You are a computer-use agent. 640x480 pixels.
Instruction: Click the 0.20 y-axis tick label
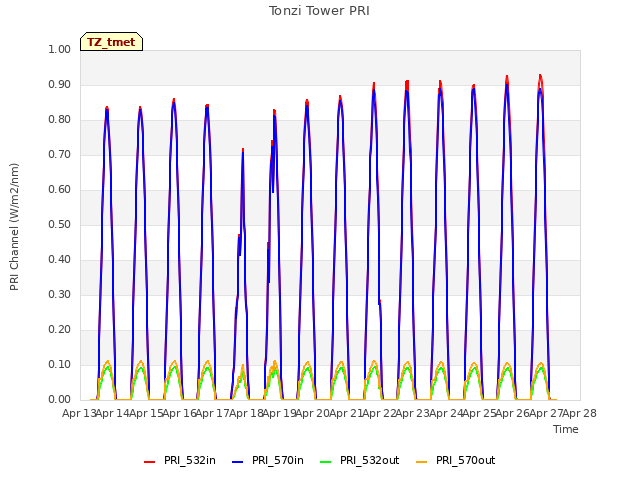coord(60,329)
